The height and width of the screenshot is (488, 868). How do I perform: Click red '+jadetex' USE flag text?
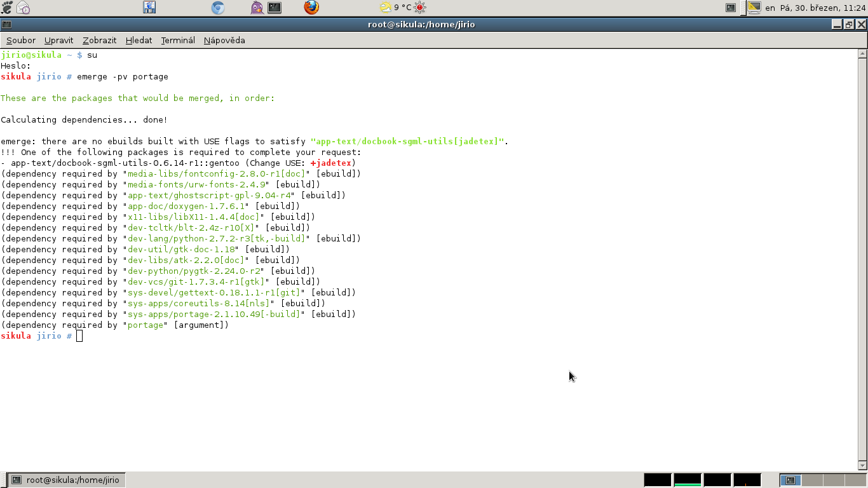[x=331, y=163]
